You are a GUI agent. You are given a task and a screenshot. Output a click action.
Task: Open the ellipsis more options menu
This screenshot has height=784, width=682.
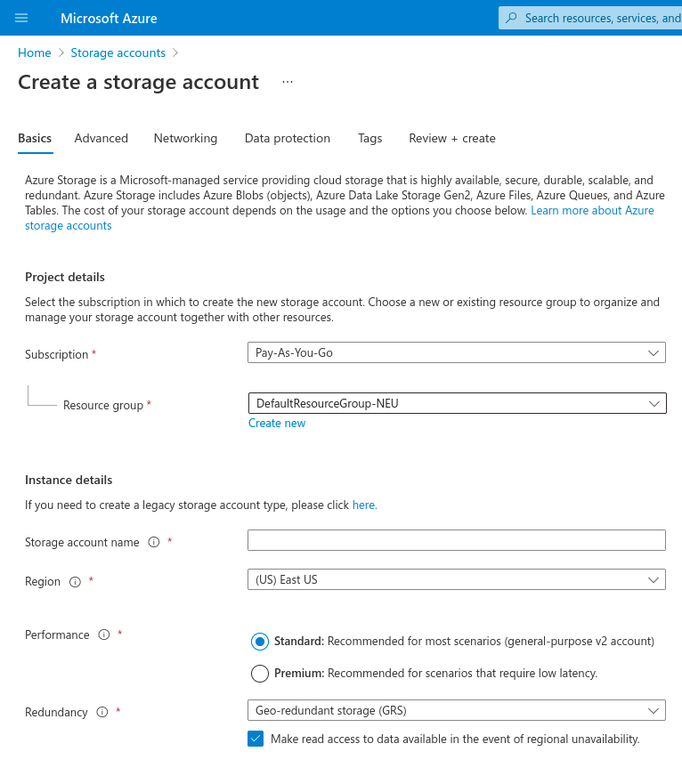tap(287, 82)
